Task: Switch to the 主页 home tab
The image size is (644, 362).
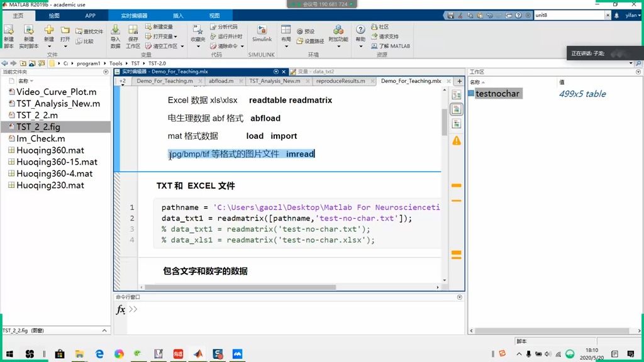Action: click(x=18, y=16)
